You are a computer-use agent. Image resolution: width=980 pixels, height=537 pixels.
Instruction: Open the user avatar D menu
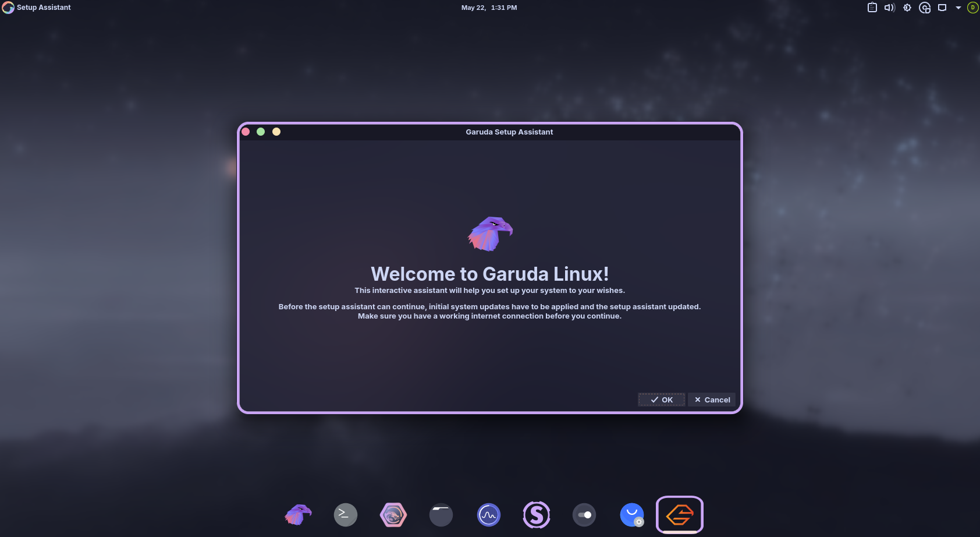tap(972, 8)
